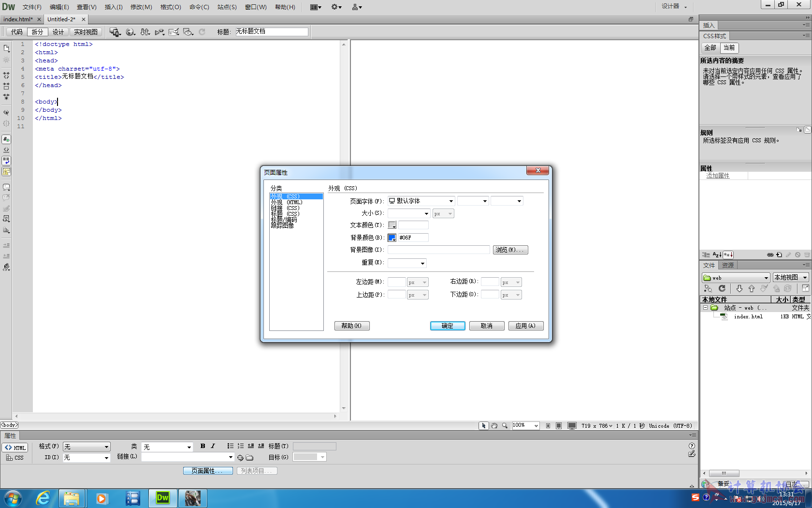Open the 大小 size dropdown in dialog
The height and width of the screenshot is (508, 812).
[x=409, y=213]
